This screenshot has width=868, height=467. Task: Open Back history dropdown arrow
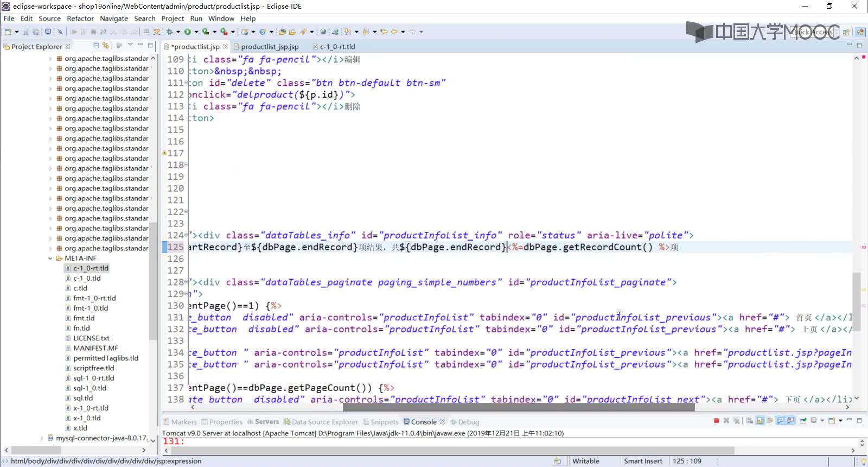[403, 31]
